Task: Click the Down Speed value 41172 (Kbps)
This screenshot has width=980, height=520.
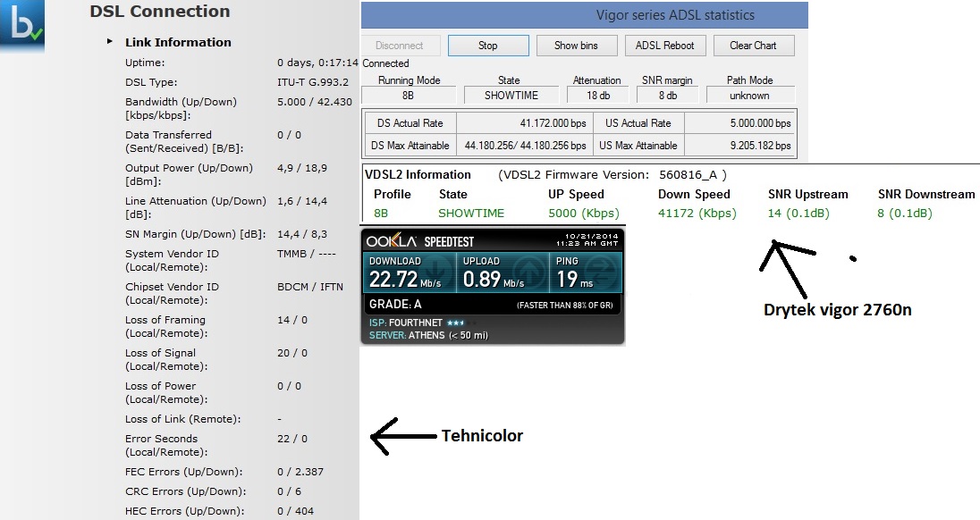Action: point(697,213)
